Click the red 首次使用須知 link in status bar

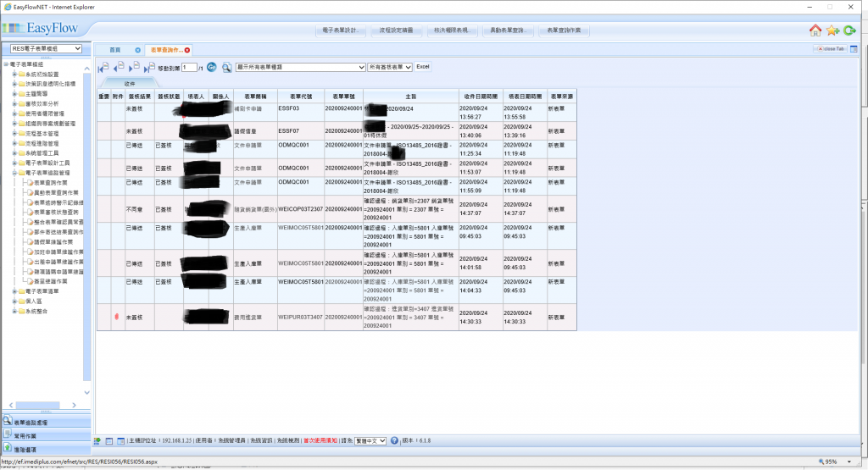pyautogui.click(x=320, y=440)
